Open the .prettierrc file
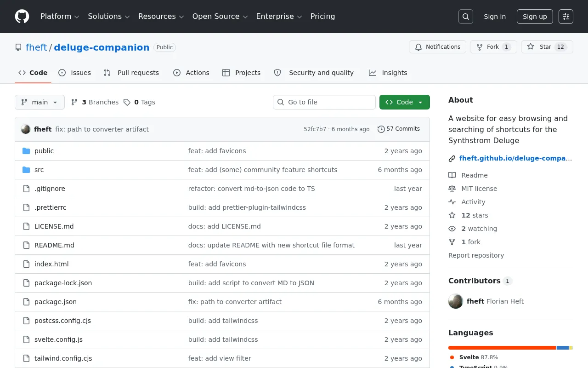Viewport: 588px width, 368px height. [x=50, y=207]
